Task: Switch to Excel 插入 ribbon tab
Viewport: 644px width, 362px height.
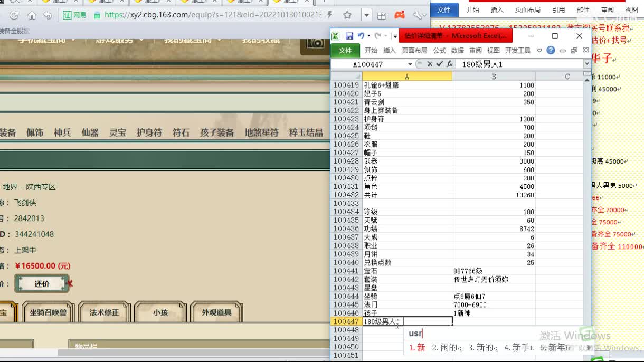Action: click(390, 51)
